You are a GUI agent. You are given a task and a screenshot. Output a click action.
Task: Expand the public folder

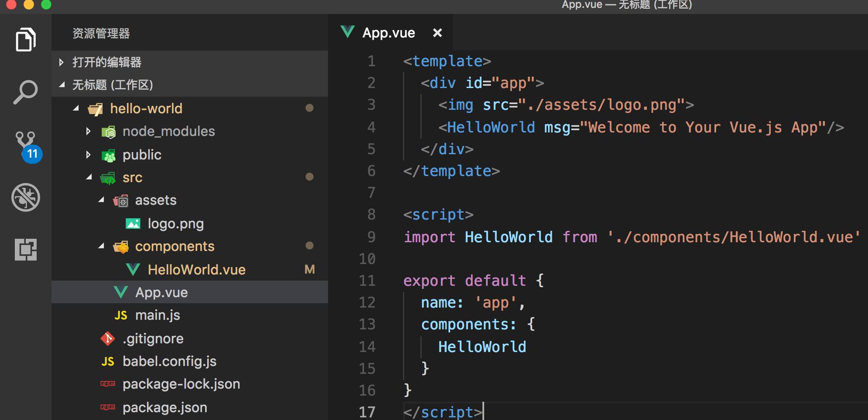pyautogui.click(x=89, y=155)
